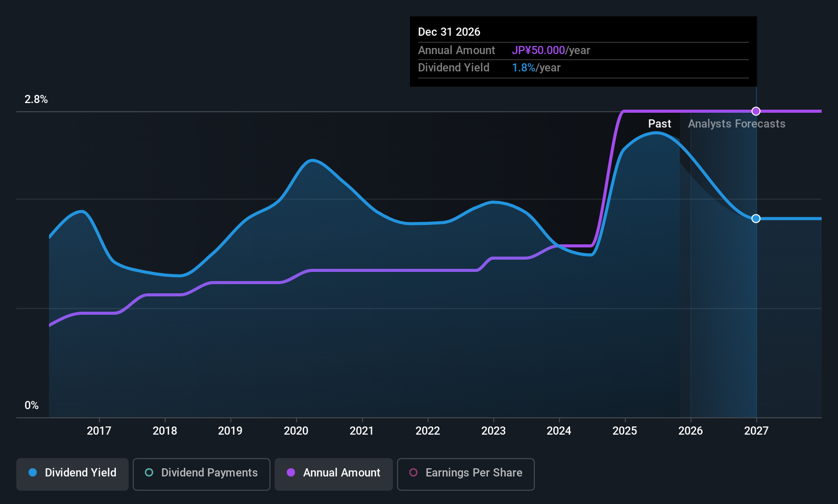This screenshot has width=838, height=504.
Task: Click the teal Dividend Payments legend circle
Action: (x=149, y=473)
